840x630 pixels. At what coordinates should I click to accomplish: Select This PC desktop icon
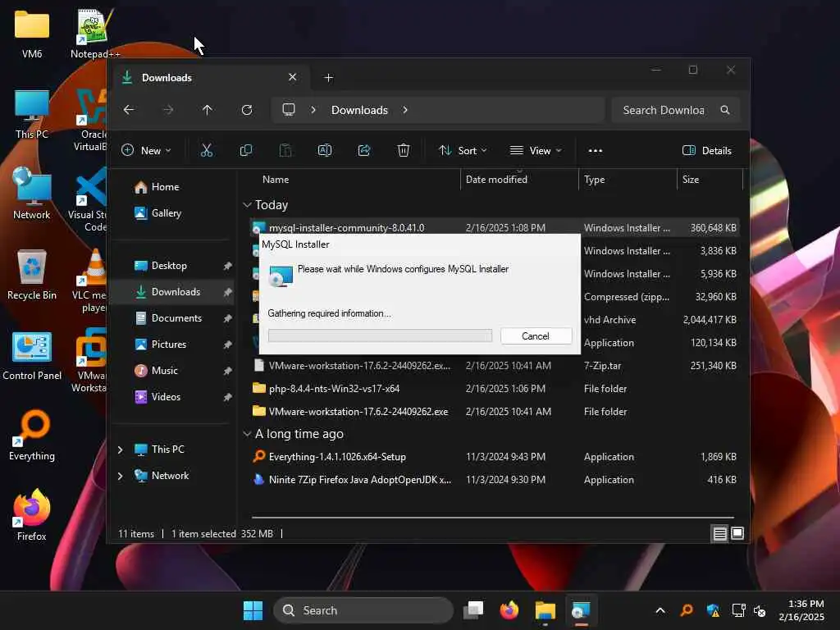(32, 115)
